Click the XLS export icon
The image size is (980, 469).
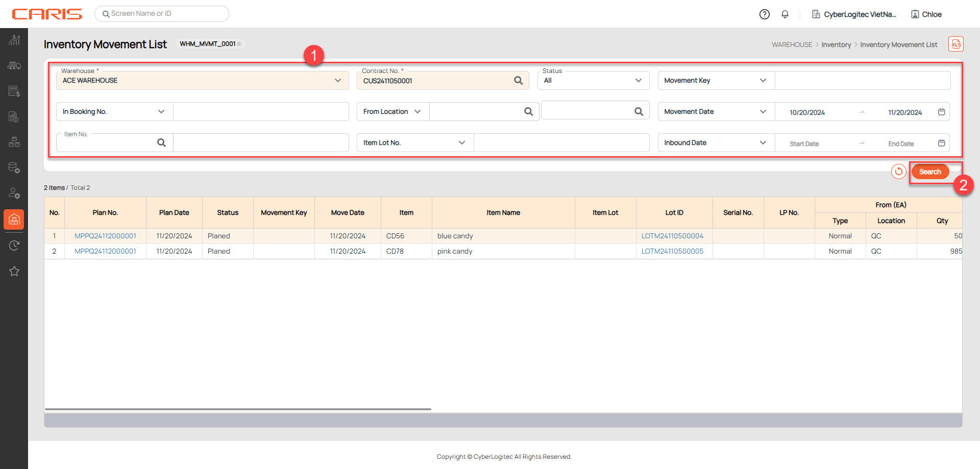[x=955, y=44]
